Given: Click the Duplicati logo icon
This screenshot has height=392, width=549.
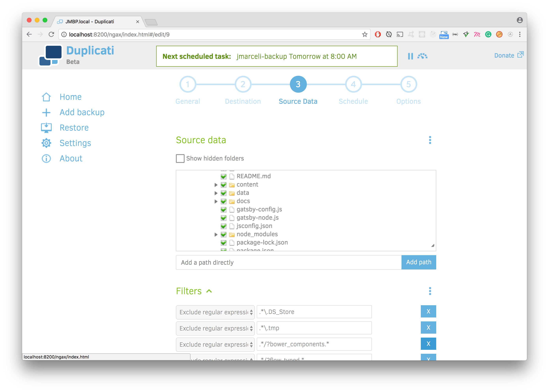Looking at the screenshot, I should [x=50, y=56].
